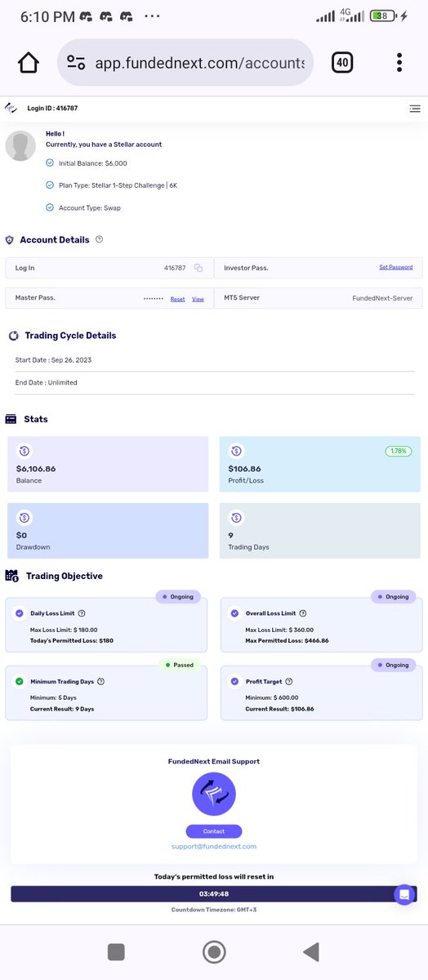Click the user profile avatar
The width and height of the screenshot is (428, 980).
[20, 145]
